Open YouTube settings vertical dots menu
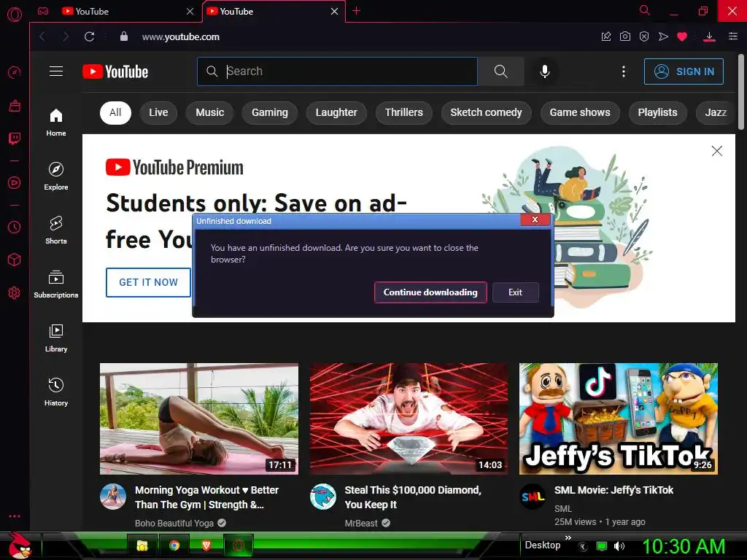 coord(624,71)
